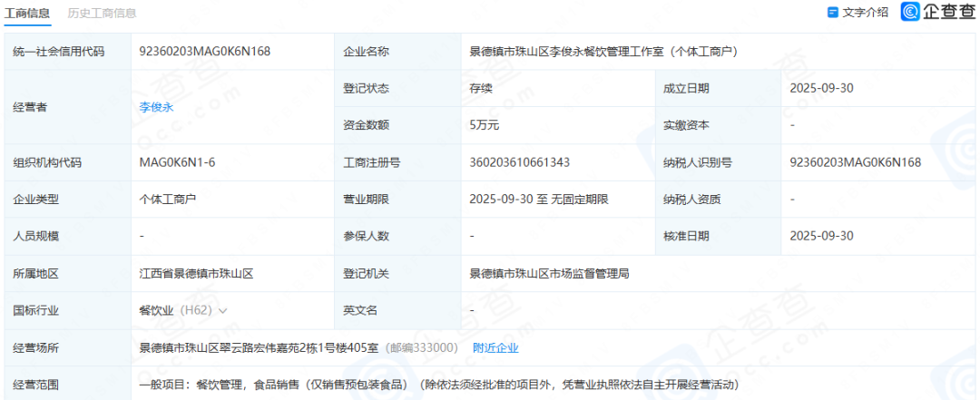This screenshot has height=400, width=980.
Task: Click the 营业期限 value cell
Action: [x=539, y=200]
